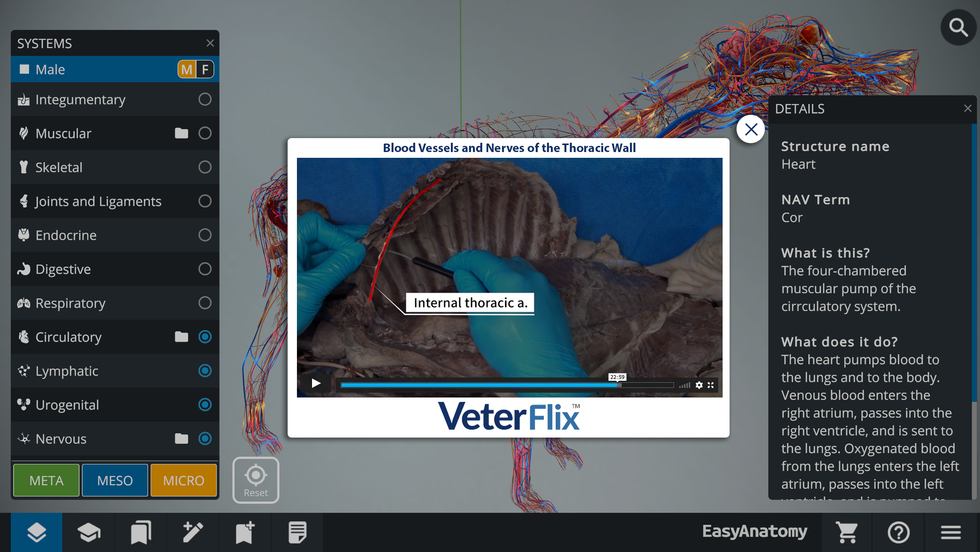Click the Nervous system neuron icon

[24, 439]
